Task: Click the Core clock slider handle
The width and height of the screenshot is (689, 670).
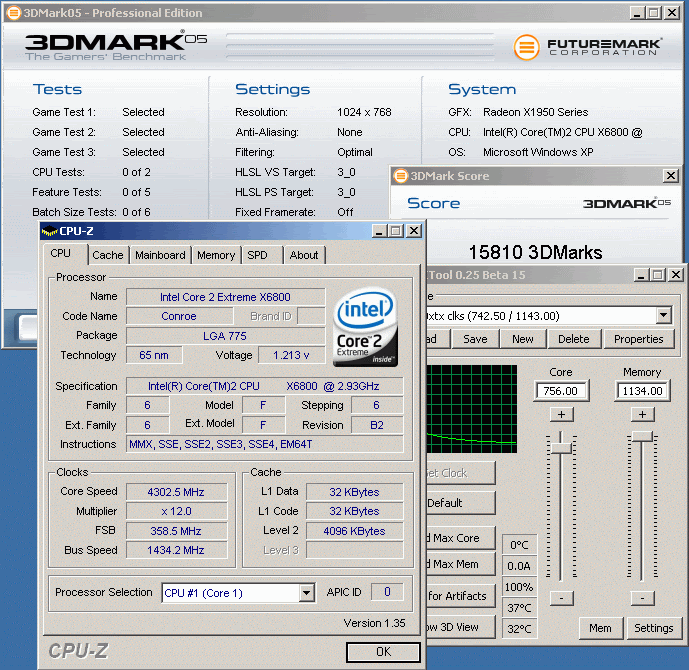Action: tap(561, 447)
